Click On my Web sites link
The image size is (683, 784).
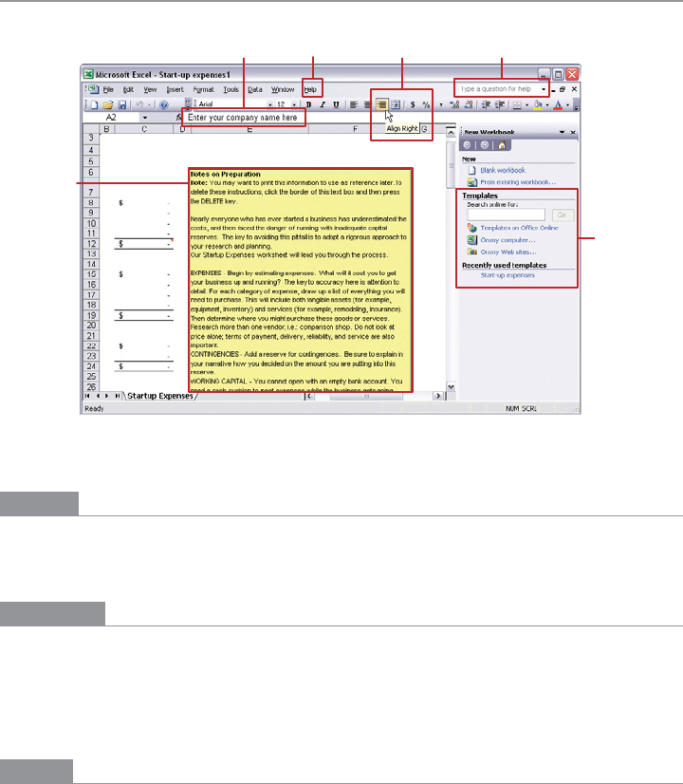pyautogui.click(x=508, y=252)
